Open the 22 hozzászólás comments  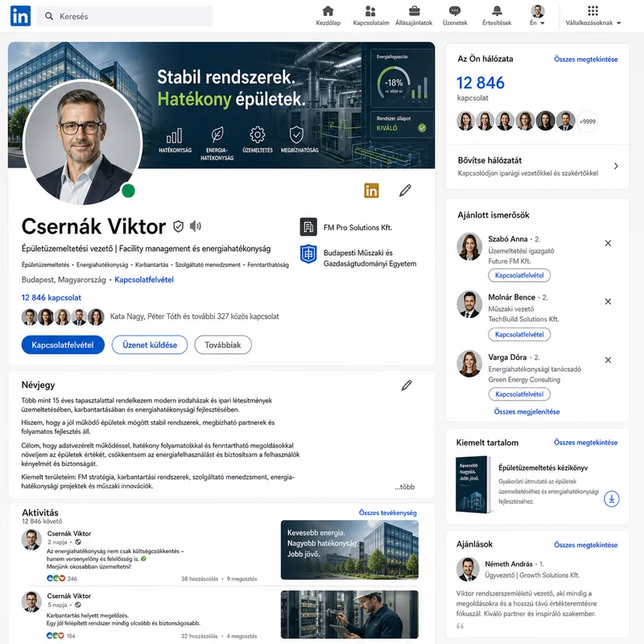click(200, 636)
